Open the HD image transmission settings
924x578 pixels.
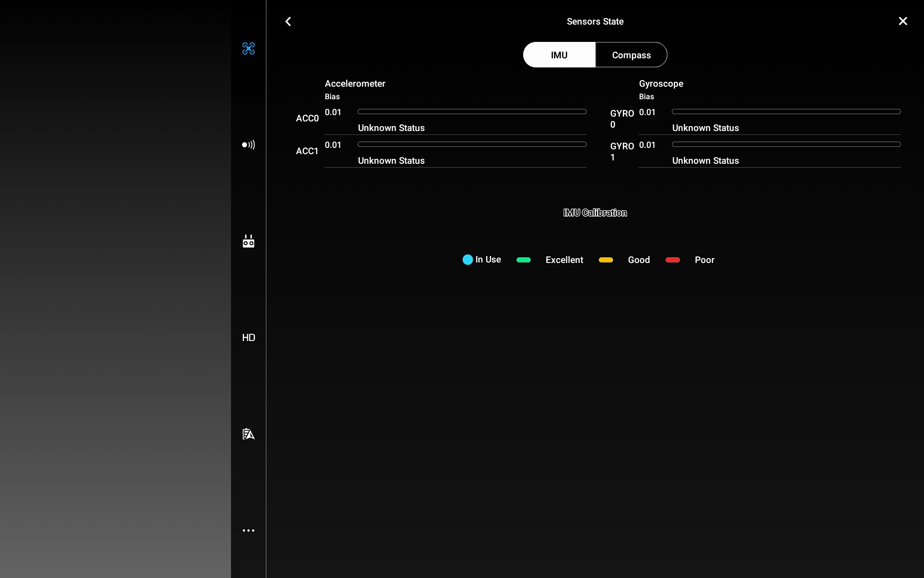point(248,337)
